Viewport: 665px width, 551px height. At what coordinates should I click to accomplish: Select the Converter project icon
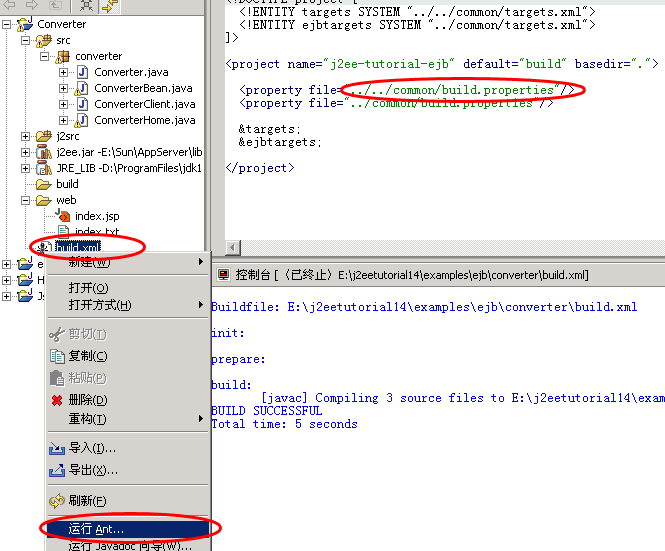pyautogui.click(x=25, y=24)
